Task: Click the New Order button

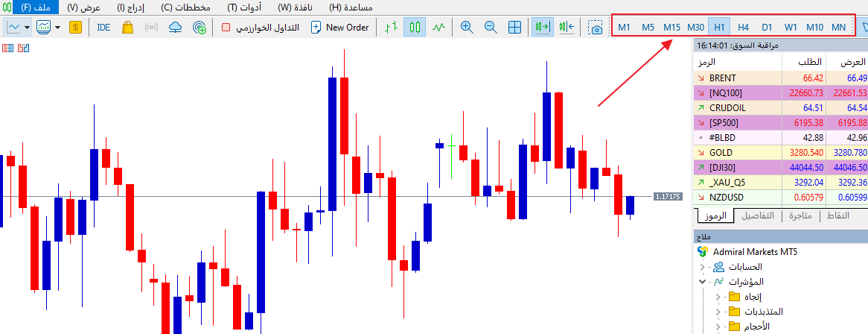Action: click(340, 27)
